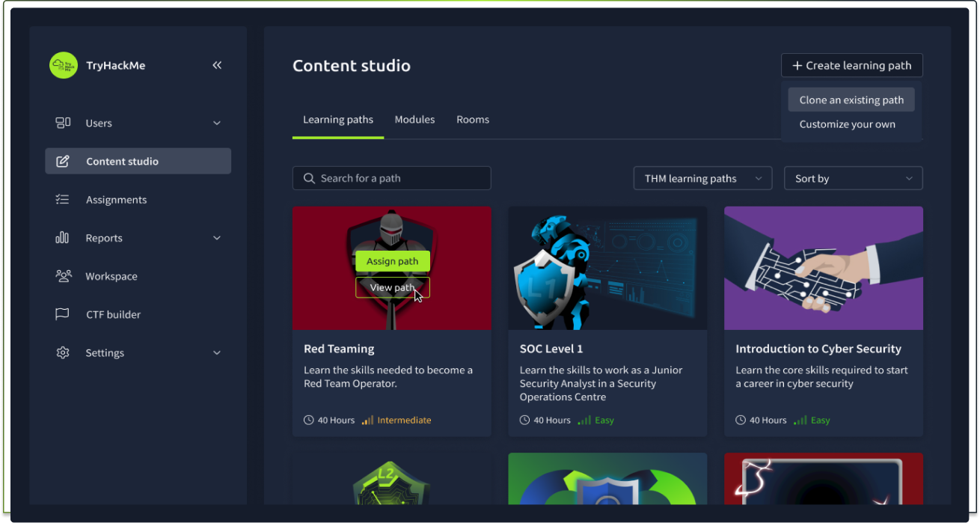Select the Users icon in sidebar

coord(64,123)
